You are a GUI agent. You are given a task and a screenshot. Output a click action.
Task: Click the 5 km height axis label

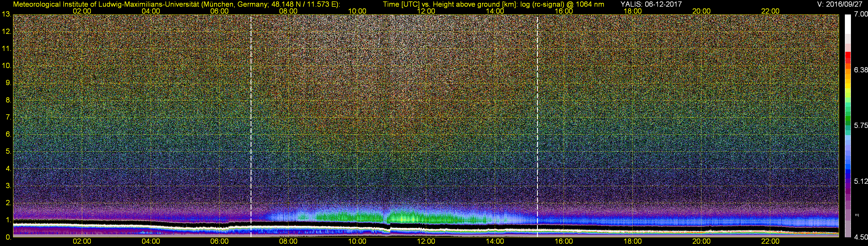(x=8, y=151)
